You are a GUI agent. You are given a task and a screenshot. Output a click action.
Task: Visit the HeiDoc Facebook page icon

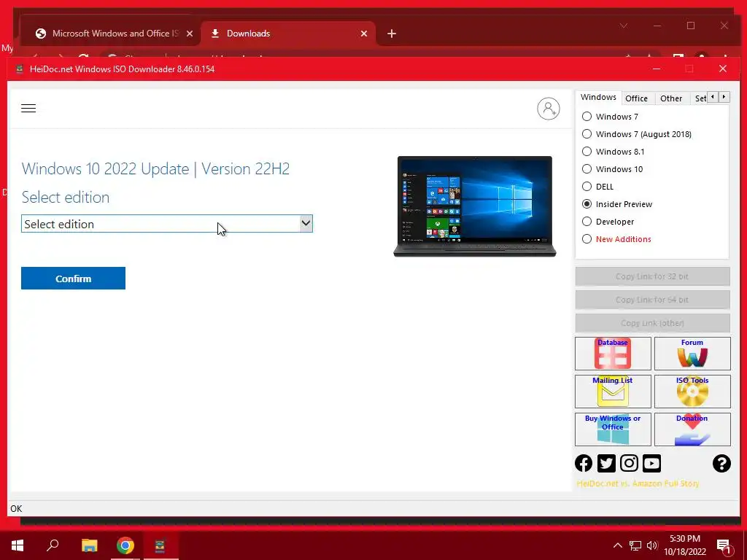point(584,463)
